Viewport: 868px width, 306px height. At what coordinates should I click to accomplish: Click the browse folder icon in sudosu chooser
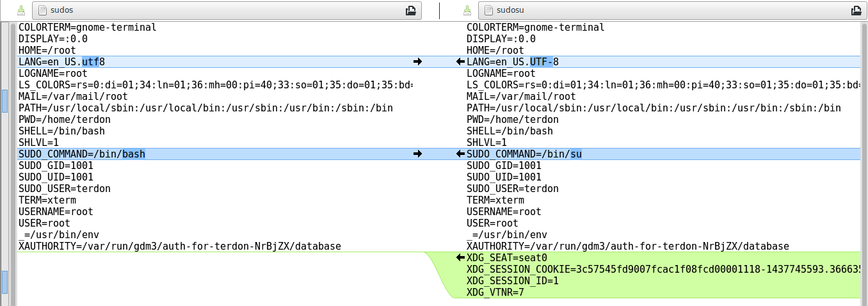(x=856, y=10)
